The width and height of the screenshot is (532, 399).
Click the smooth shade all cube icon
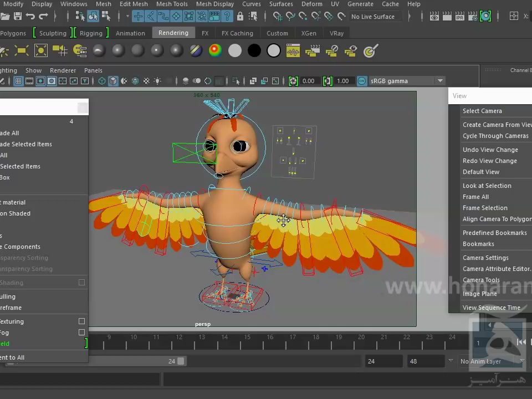click(113, 81)
